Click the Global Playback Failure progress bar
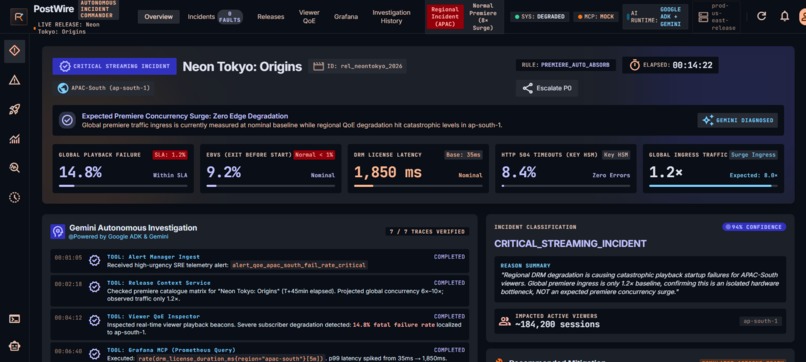Screen dimensions: 806x362 [x=123, y=186]
